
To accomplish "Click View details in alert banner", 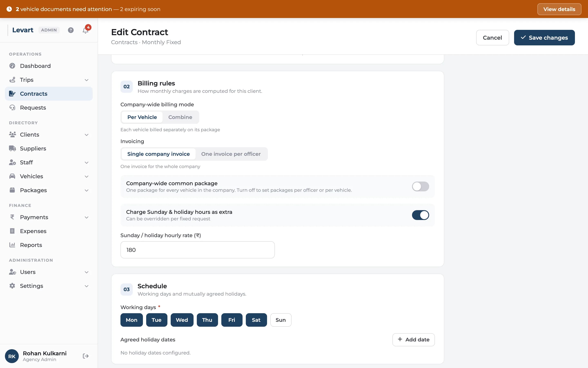I will tap(559, 9).
